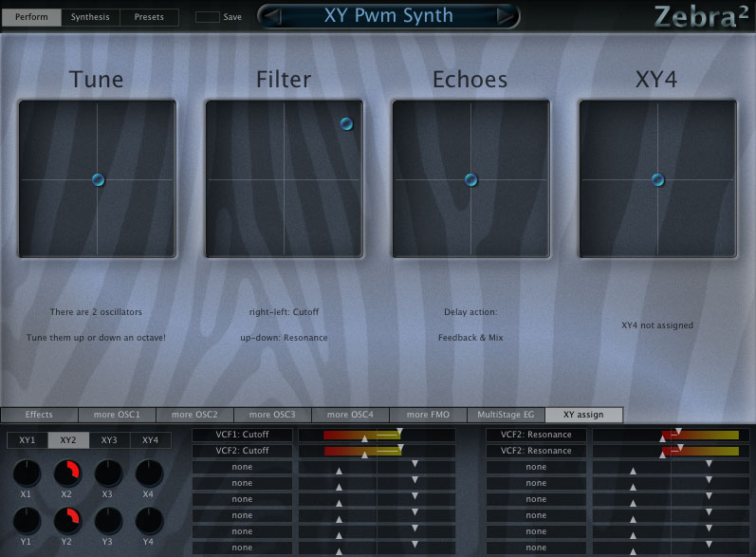
Task: Select XY1 assignment button
Action: tap(28, 440)
